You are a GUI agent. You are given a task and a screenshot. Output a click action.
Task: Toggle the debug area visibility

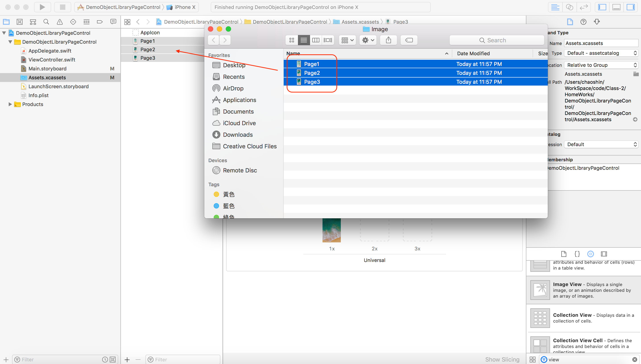click(616, 7)
